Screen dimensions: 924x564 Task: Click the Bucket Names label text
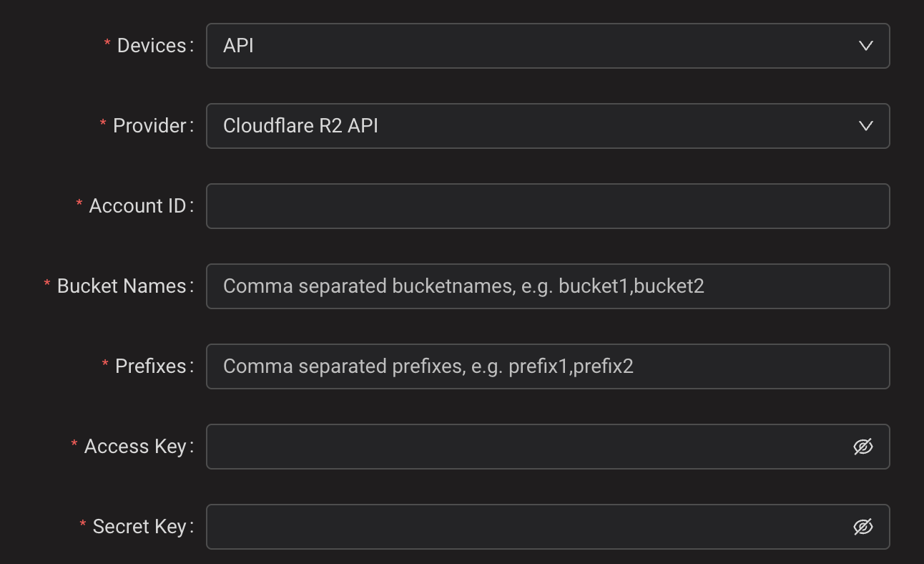click(x=122, y=286)
